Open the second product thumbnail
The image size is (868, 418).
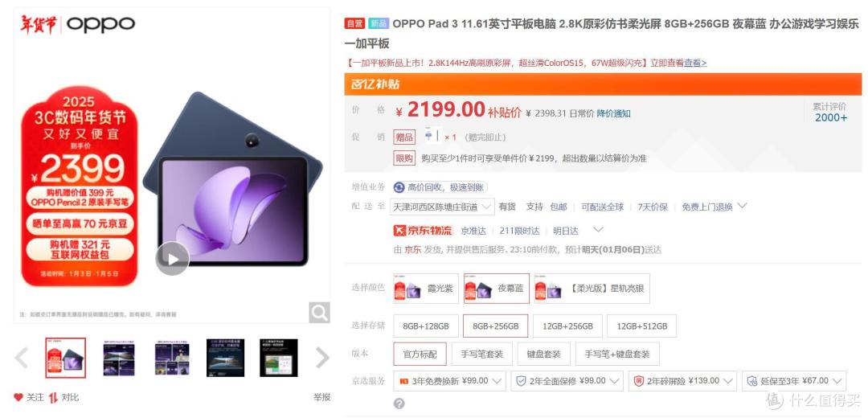[x=118, y=358]
